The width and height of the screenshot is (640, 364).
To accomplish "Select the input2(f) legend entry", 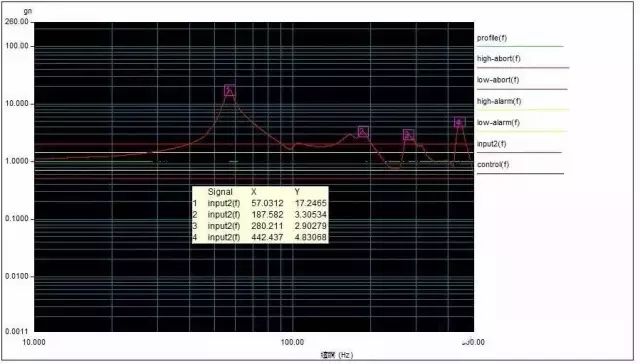I will 491,144.
